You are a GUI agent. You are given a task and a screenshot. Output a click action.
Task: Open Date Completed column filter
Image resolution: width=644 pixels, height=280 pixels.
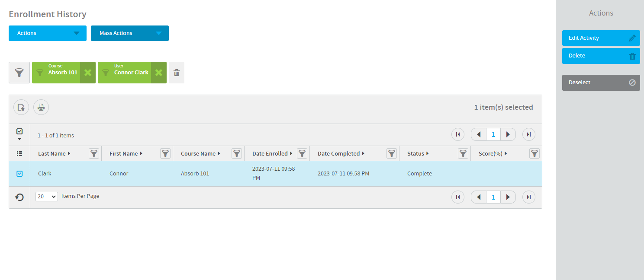[392, 153]
